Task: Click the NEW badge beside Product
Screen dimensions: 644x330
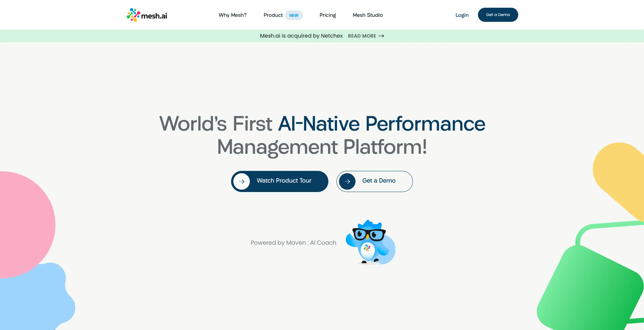Action: (294, 15)
